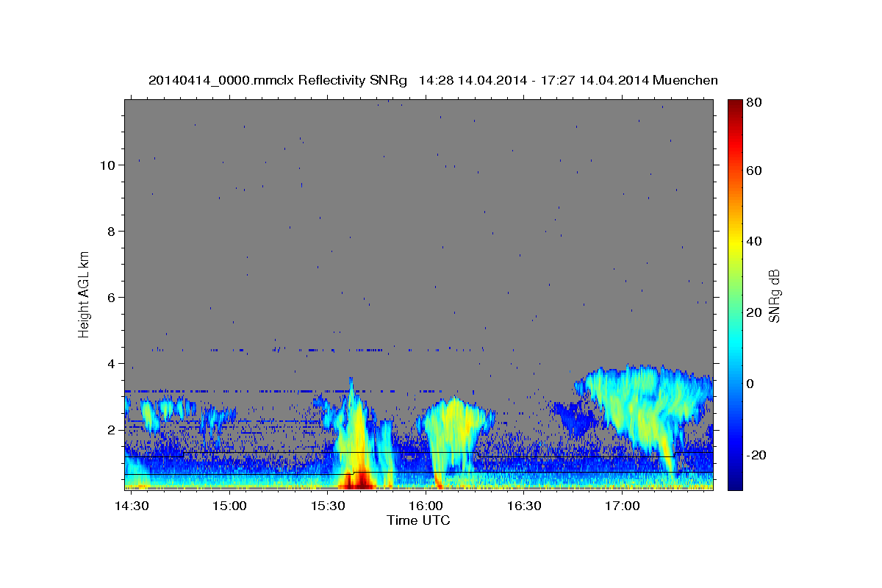Click the 'SNRg dB' colorbar label
Image resolution: width=882 pixels, height=588 pixels.
pos(774,295)
